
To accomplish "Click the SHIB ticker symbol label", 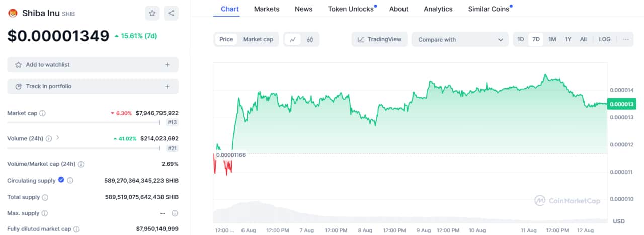I will tap(69, 14).
